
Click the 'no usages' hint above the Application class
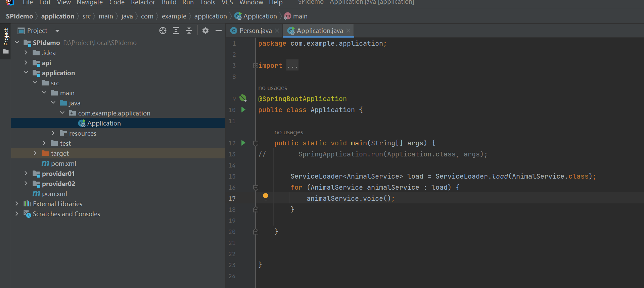[273, 88]
